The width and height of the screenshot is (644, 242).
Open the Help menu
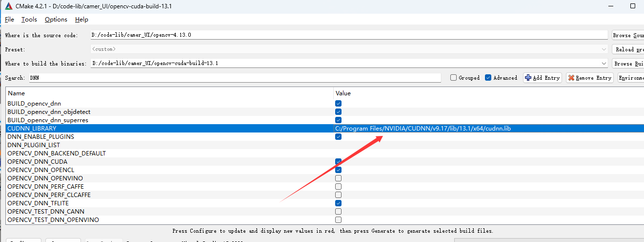coord(81,20)
